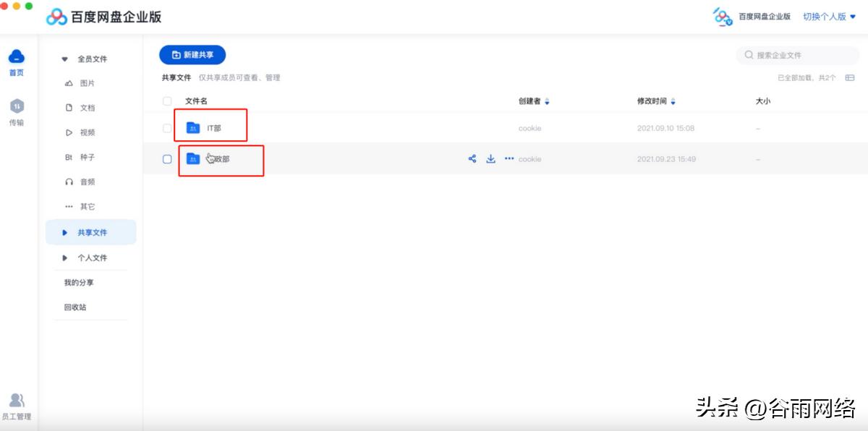
Task: Click the 新建共享 button
Action: click(192, 54)
